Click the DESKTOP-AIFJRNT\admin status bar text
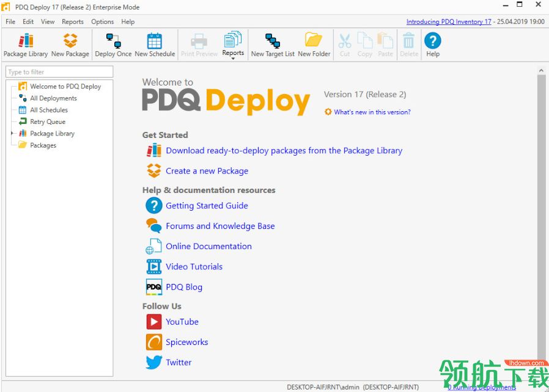This screenshot has width=549, height=392. pyautogui.click(x=323, y=387)
